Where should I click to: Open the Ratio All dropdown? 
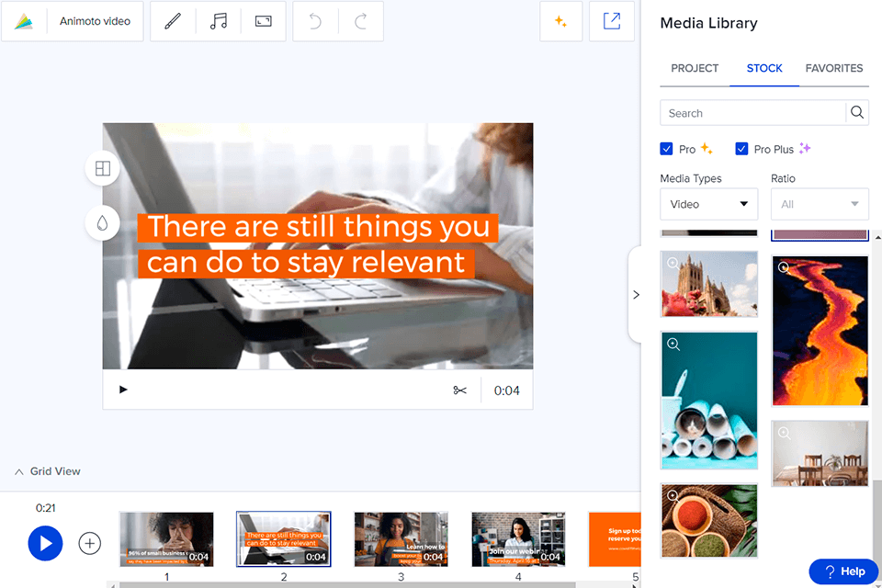coord(820,204)
